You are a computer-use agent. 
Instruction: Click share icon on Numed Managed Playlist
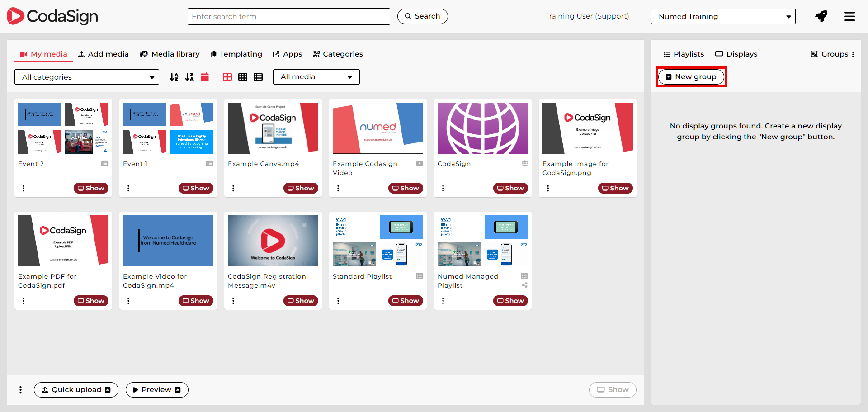(x=524, y=285)
